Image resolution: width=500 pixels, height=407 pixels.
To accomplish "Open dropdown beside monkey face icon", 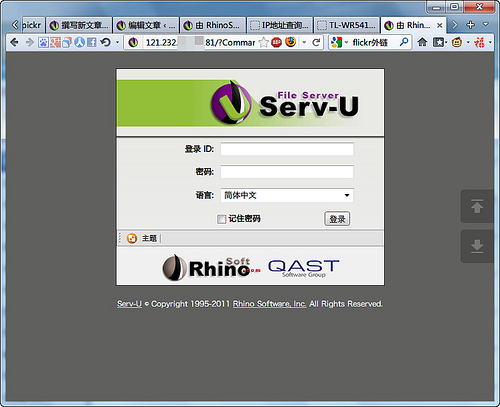I will tap(468, 42).
